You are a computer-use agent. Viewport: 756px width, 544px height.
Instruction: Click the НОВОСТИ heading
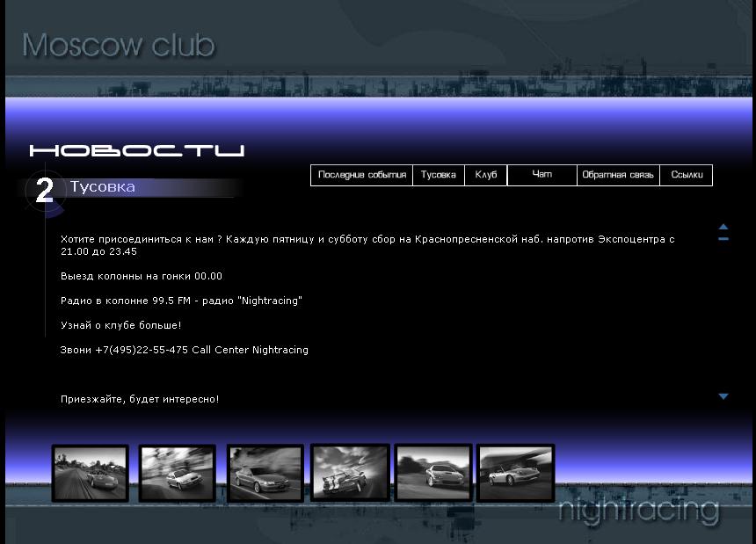tap(136, 150)
